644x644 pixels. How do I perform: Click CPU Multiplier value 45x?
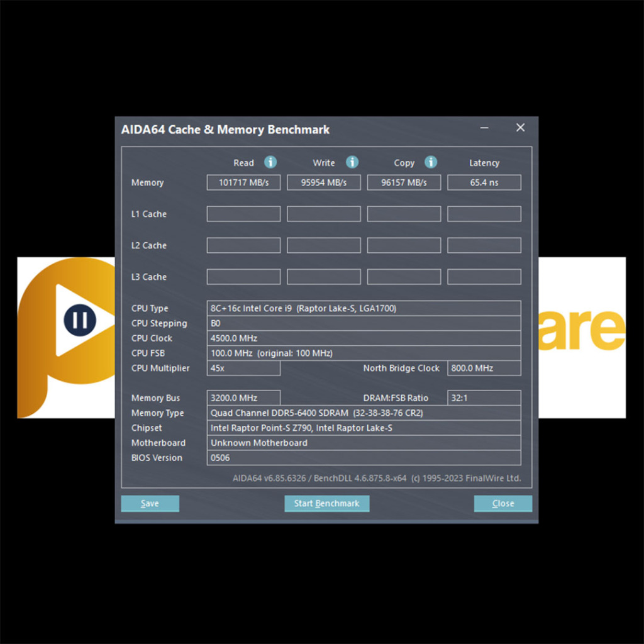(243, 368)
